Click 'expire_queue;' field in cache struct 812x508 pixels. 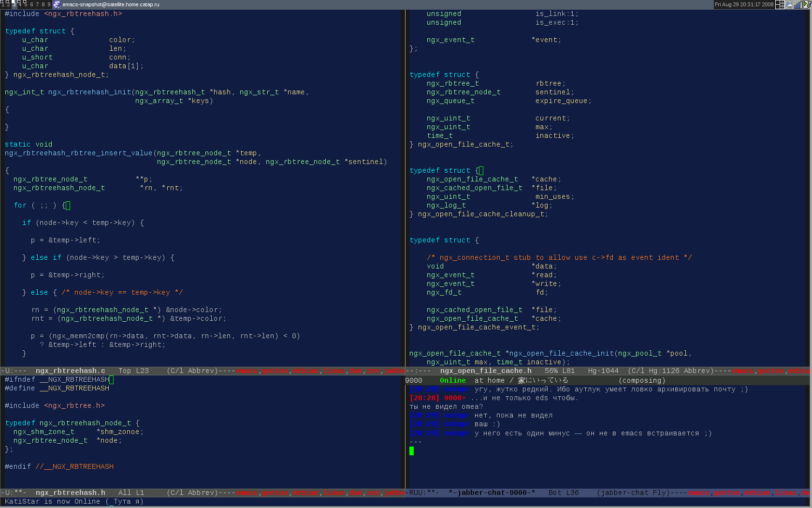click(564, 101)
